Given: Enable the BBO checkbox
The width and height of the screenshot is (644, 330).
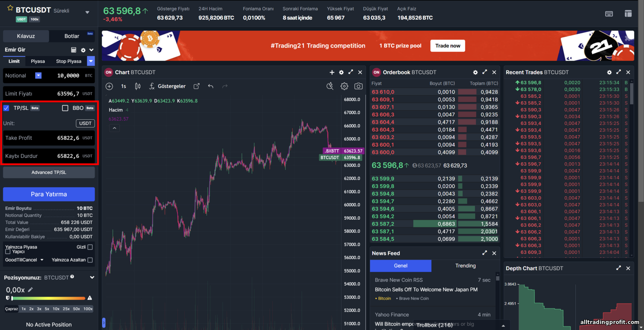Looking at the screenshot, I should coord(65,108).
